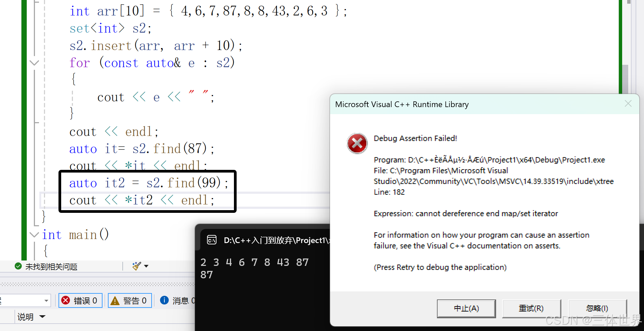
Task: Click the green no-problems check icon
Action: click(x=18, y=266)
